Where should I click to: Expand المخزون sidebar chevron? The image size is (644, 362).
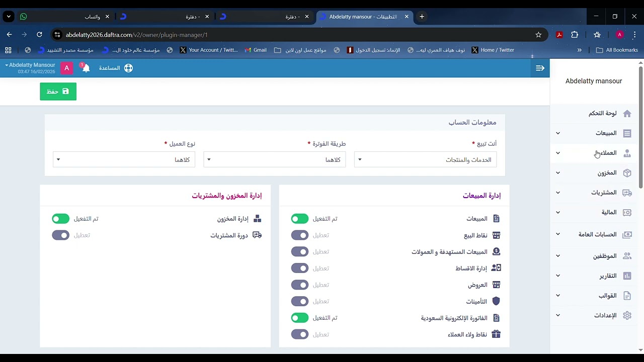point(558,173)
